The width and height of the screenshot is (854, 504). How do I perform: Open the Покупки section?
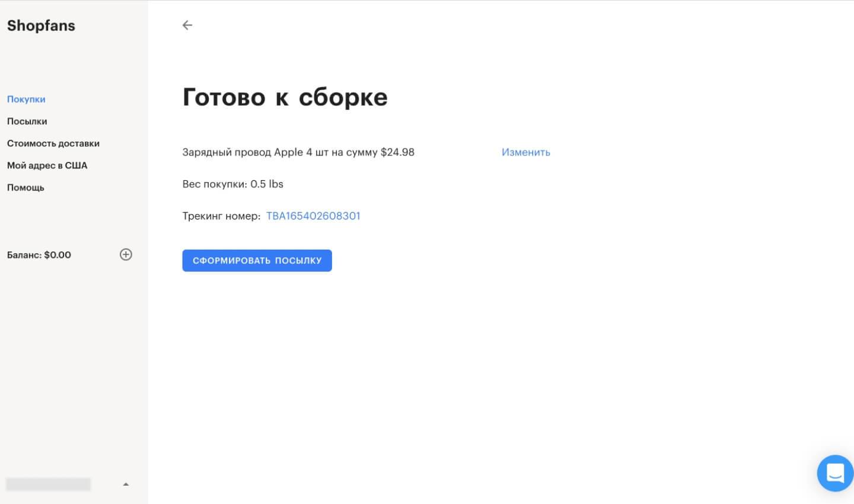(26, 99)
